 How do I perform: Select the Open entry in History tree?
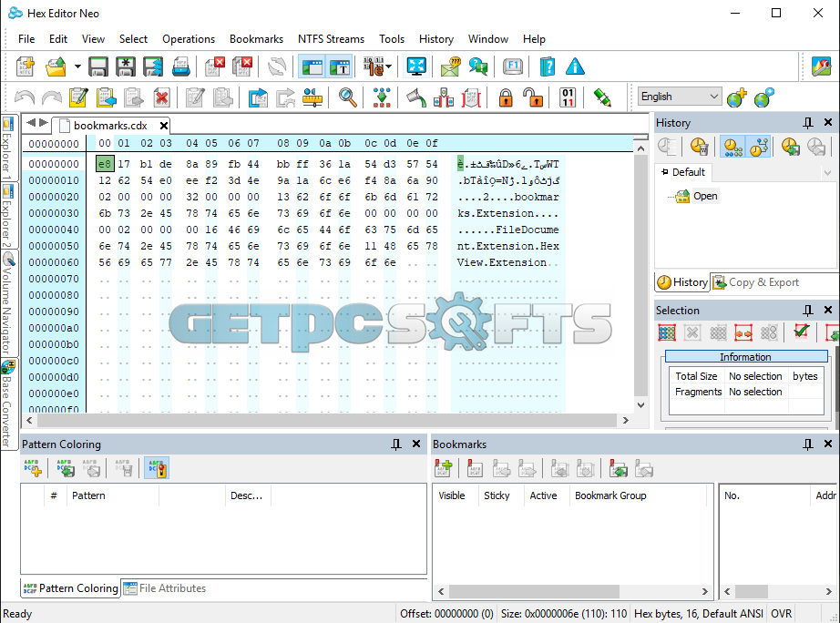point(705,196)
